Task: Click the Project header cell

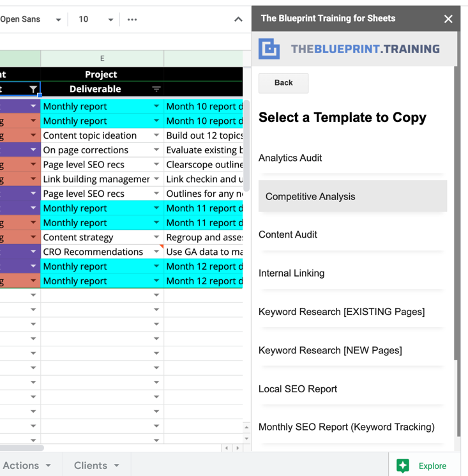Action: 102,74
